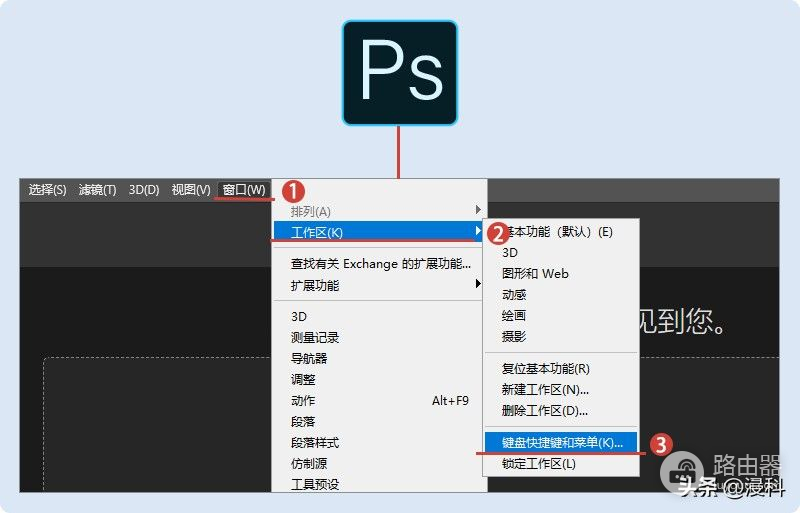This screenshot has height=513, width=800.
Task: Open the 动作 panel (Alt+F9)
Action: 379,401
